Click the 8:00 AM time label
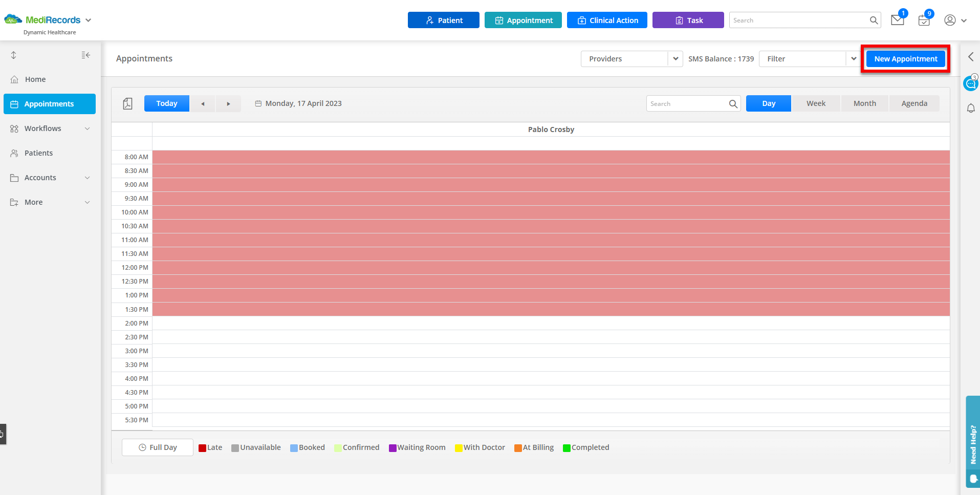Viewport: 980px width, 495px height. 137,157
